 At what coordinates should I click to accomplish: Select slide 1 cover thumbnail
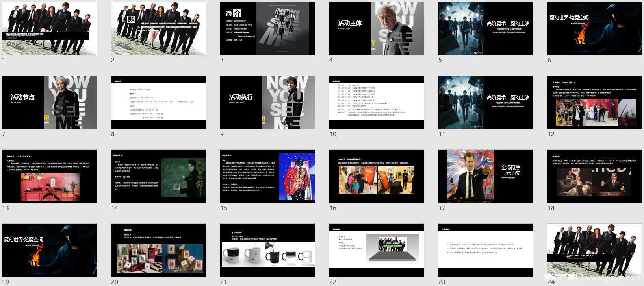pyautogui.click(x=49, y=28)
